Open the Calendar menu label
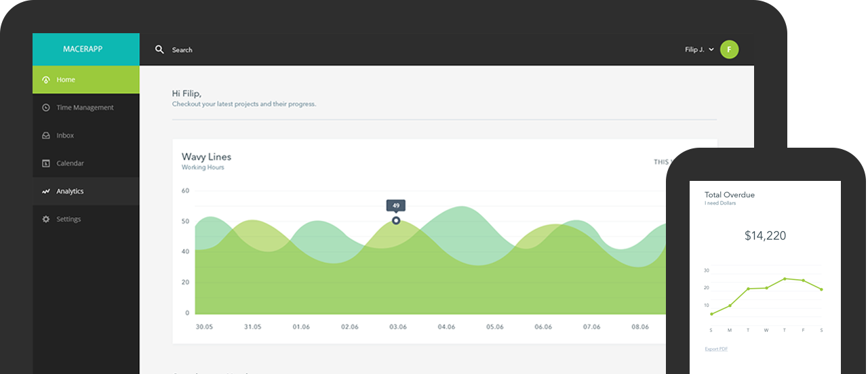 (70, 163)
